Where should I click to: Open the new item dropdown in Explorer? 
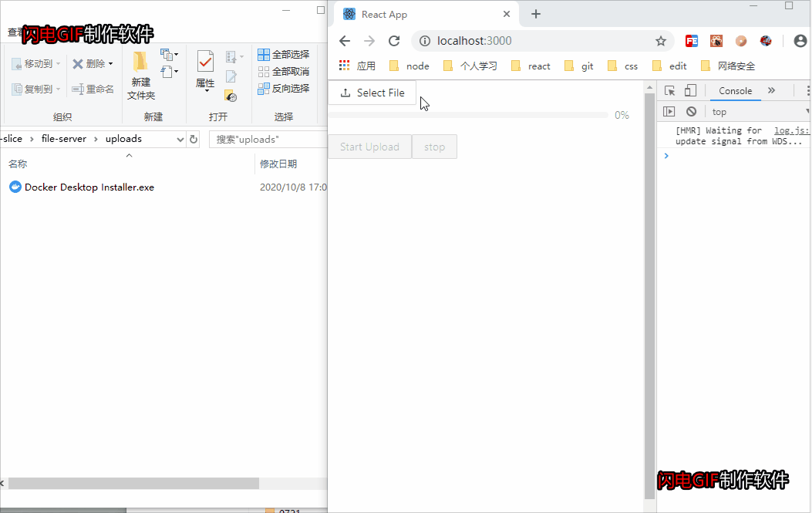tap(170, 55)
